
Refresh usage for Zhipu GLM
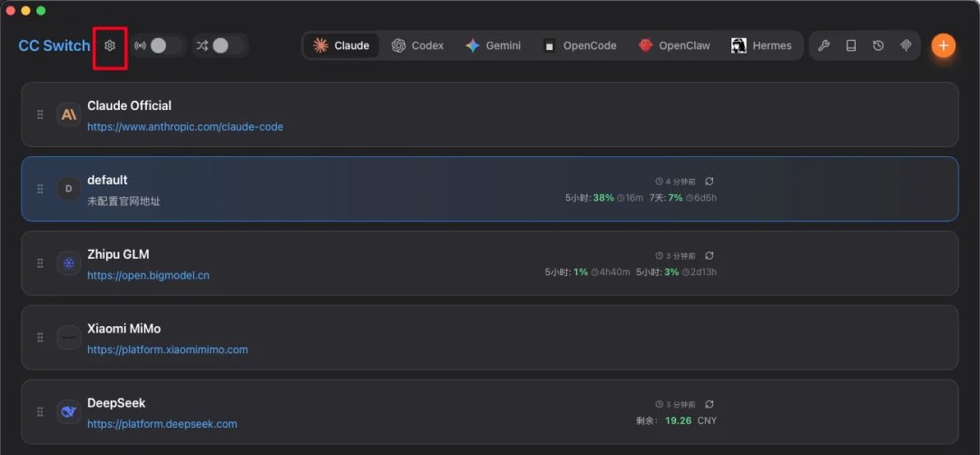click(x=710, y=256)
